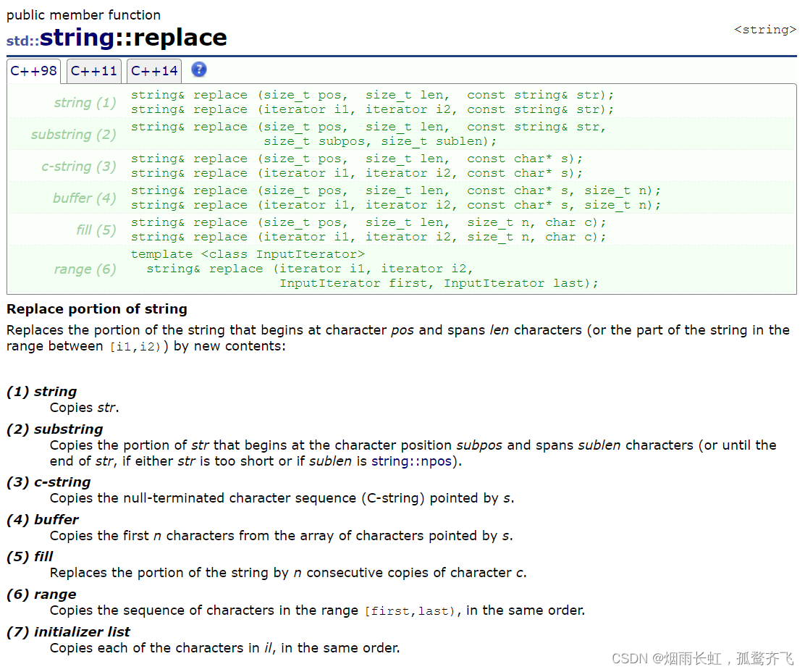Switch to the C++14 tab
The height and width of the screenshot is (672, 805).
click(x=153, y=71)
